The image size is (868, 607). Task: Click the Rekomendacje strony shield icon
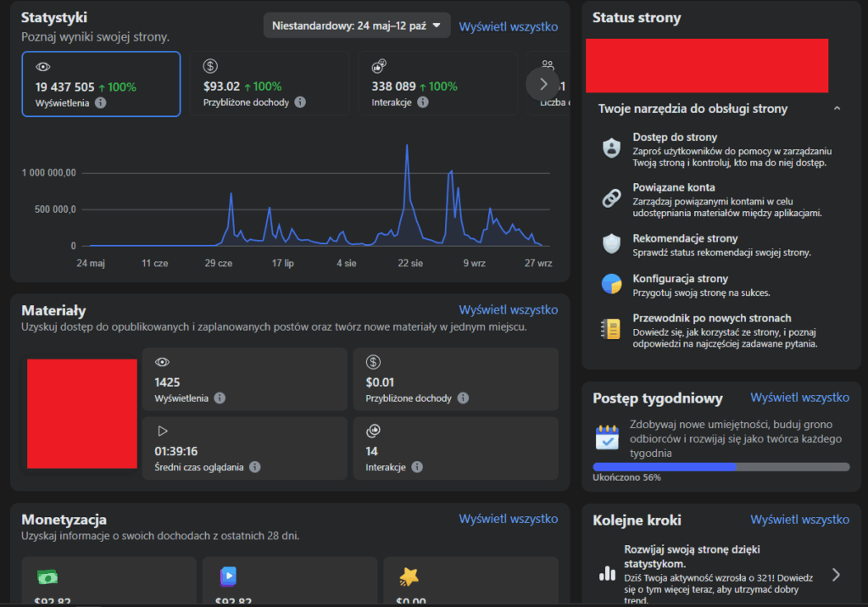pos(611,244)
